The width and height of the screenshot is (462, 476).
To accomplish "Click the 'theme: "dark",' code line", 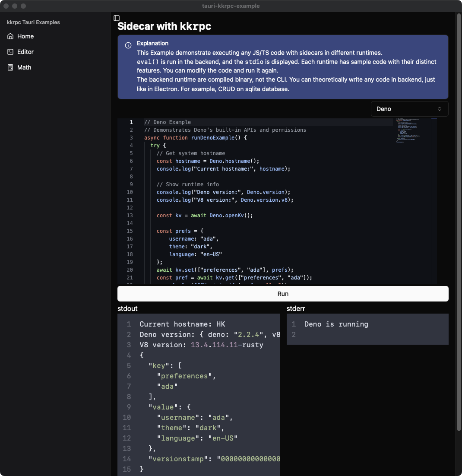I will tap(191, 247).
